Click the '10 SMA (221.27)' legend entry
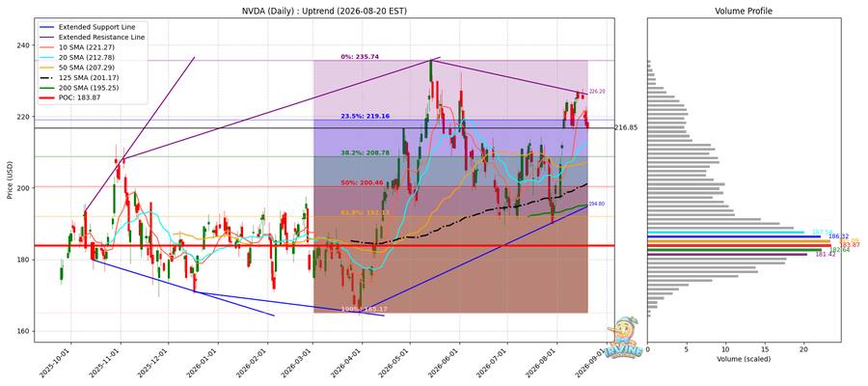The height and width of the screenshot is (386, 868). 77,47
